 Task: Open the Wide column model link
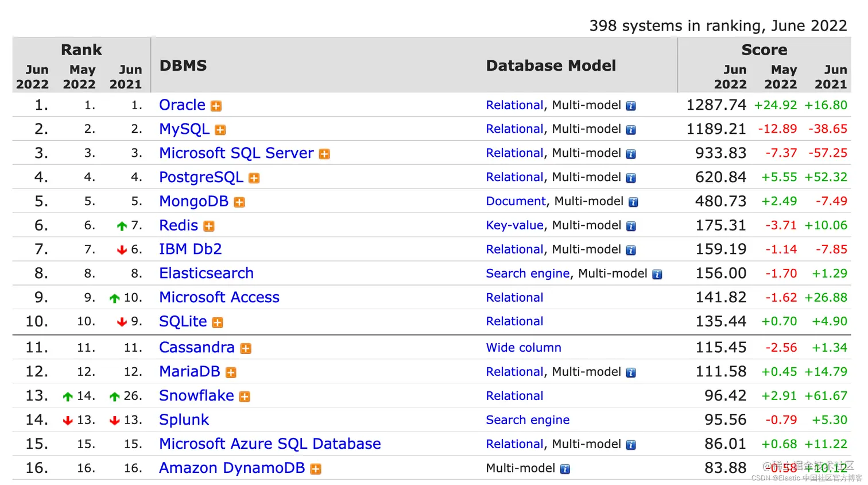524,348
